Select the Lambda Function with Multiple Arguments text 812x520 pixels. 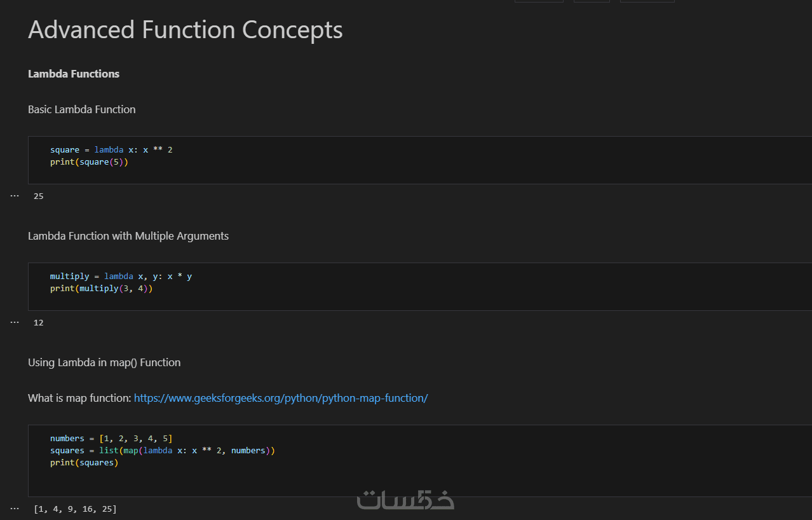(128, 236)
